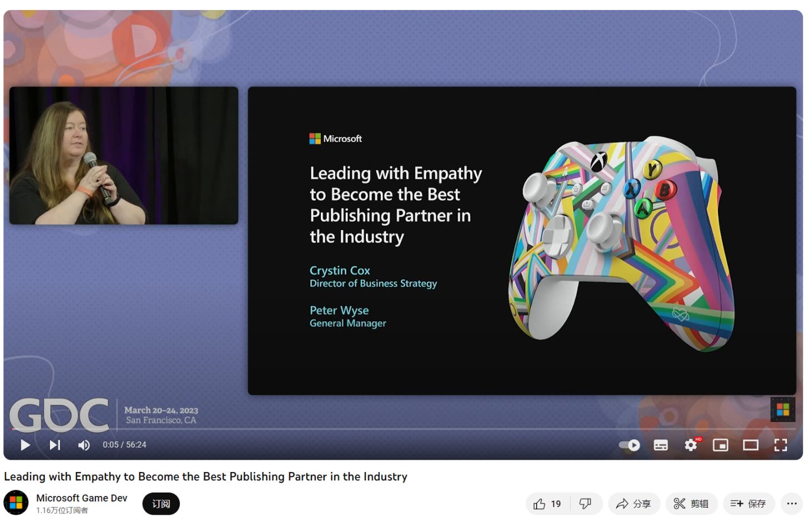
Task: Like the video with thumbs up
Action: [547, 504]
